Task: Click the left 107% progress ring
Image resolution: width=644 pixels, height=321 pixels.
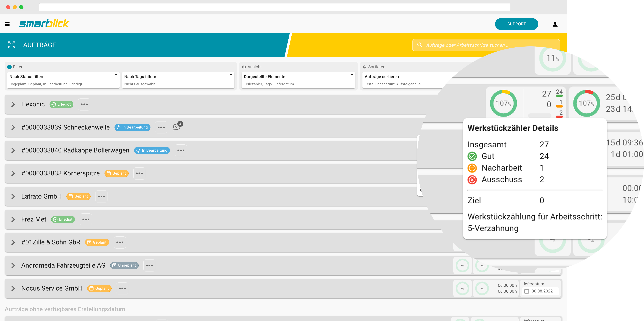Action: pos(504,103)
